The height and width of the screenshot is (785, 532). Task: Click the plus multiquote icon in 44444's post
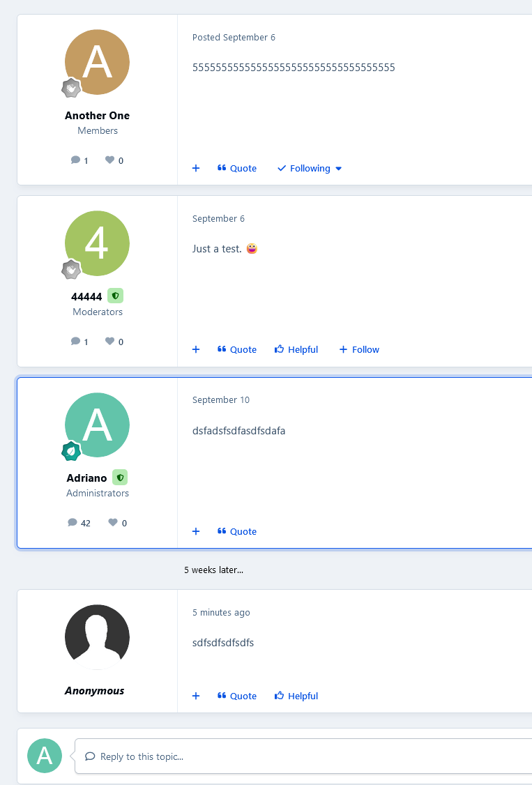click(x=196, y=349)
